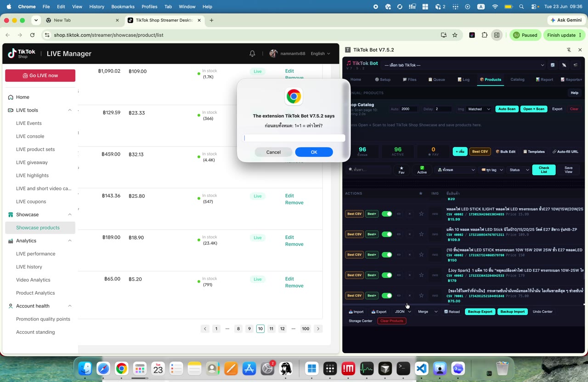The height and width of the screenshot is (382, 588).
Task: Toggle active switch for the ฿150 product
Action: coord(387,255)
